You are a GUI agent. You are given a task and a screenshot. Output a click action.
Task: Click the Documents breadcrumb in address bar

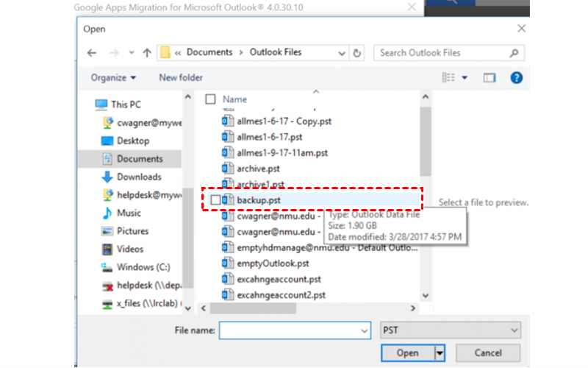pyautogui.click(x=209, y=52)
